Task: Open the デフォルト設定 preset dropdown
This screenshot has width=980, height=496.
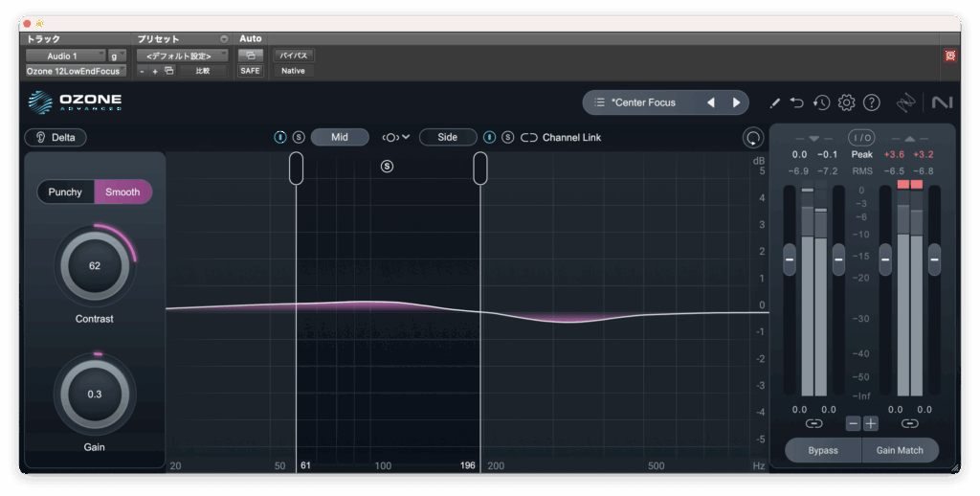Action: coord(182,56)
